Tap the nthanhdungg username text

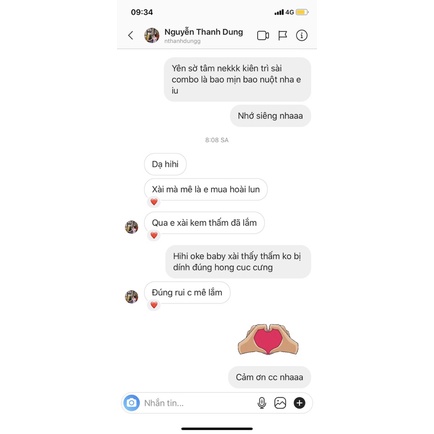(x=182, y=41)
